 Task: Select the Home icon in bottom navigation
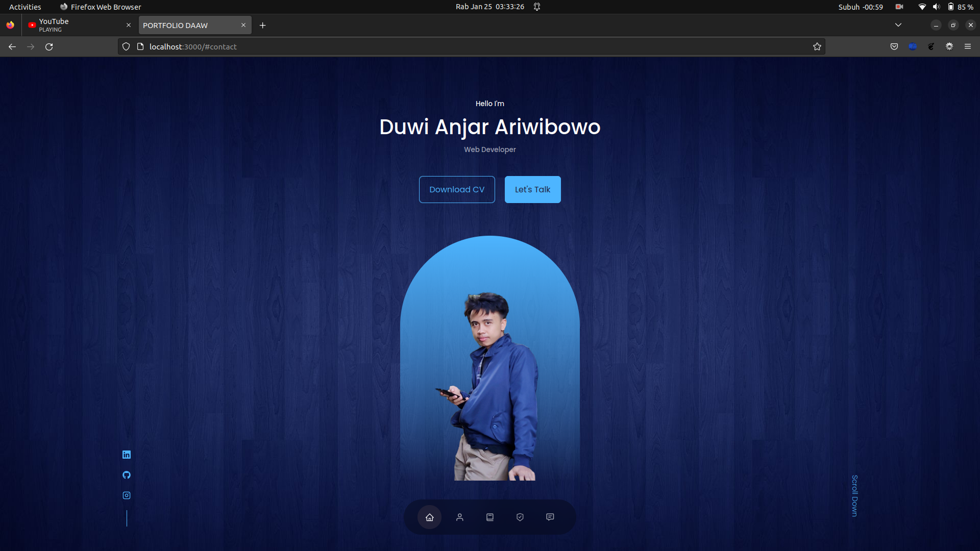(x=429, y=517)
